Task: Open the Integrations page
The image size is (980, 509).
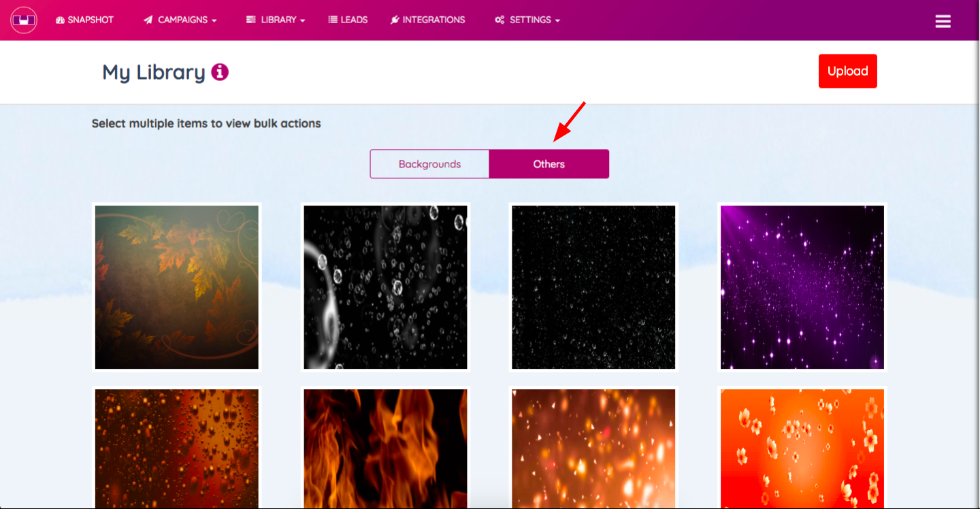Action: click(x=427, y=20)
